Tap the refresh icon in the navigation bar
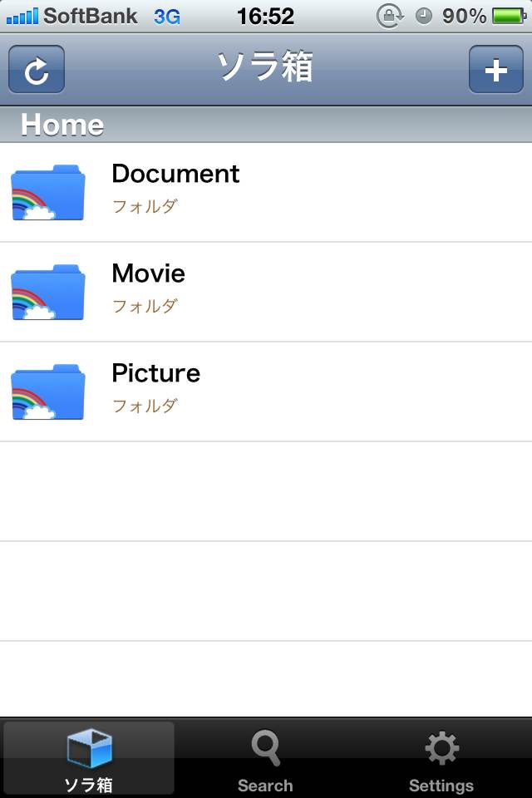532x798 pixels. tap(37, 70)
